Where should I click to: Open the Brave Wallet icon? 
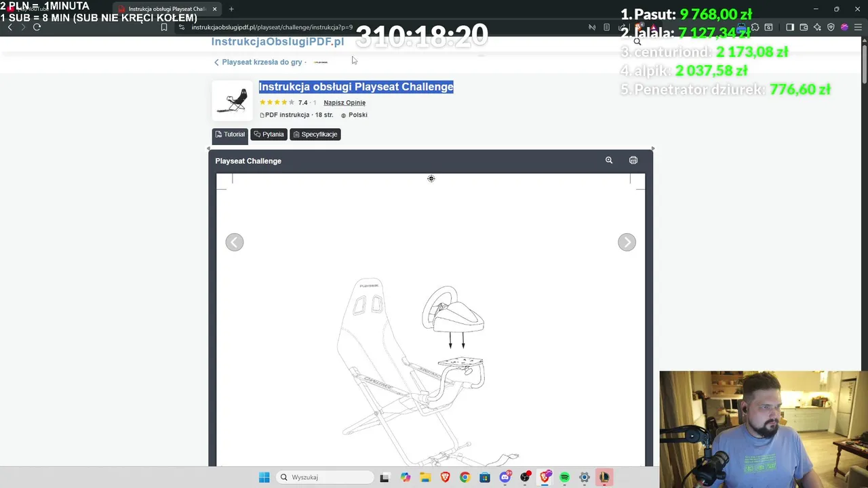pos(804,27)
